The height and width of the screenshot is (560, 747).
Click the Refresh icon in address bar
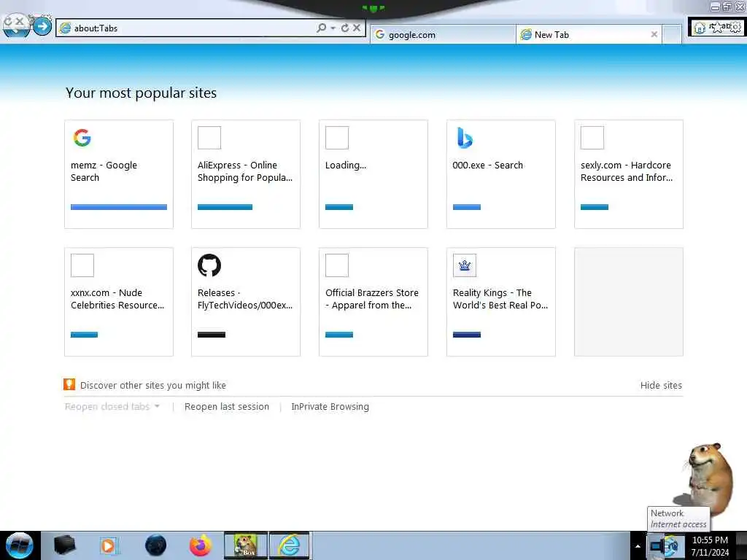[345, 28]
